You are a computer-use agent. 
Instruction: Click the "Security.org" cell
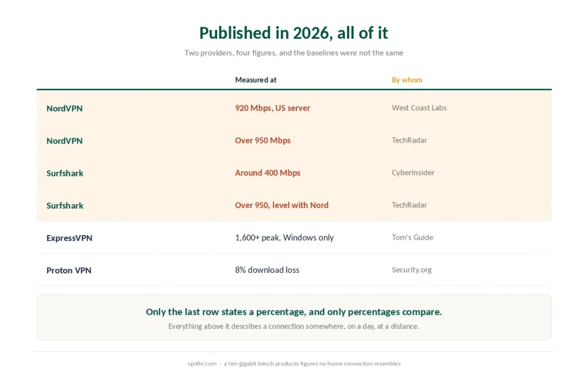pos(412,270)
